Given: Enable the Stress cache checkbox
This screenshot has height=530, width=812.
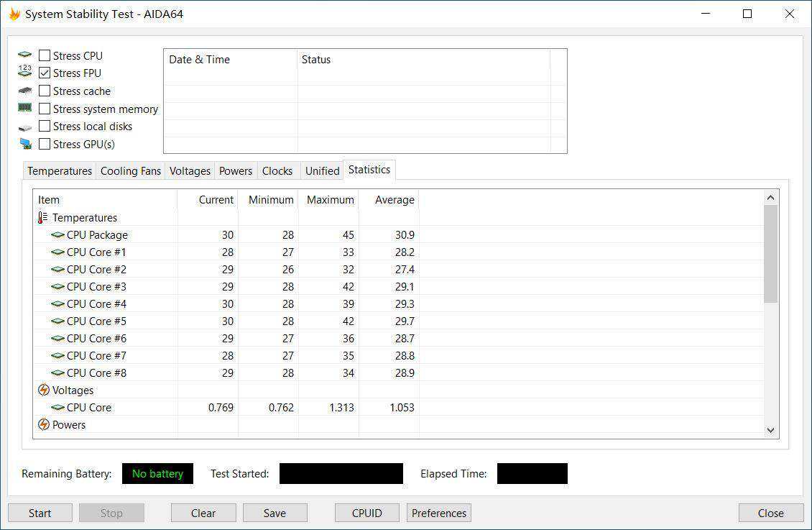Looking at the screenshot, I should coord(45,91).
